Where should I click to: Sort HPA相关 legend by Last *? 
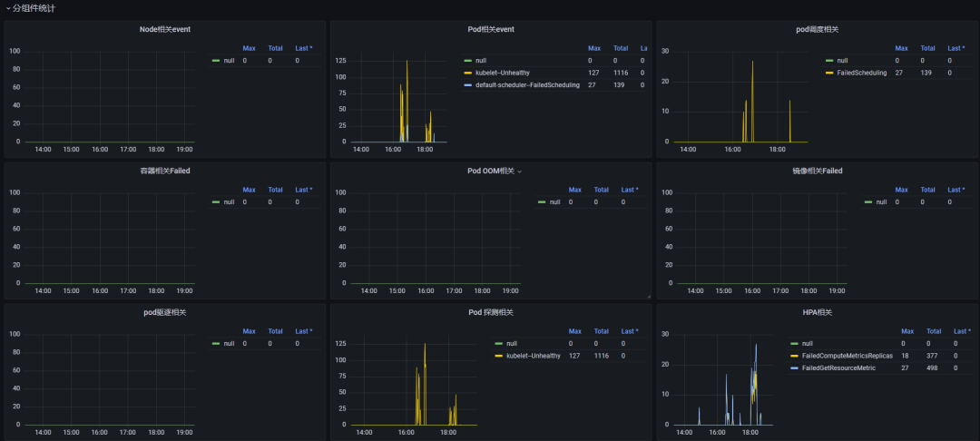point(963,332)
